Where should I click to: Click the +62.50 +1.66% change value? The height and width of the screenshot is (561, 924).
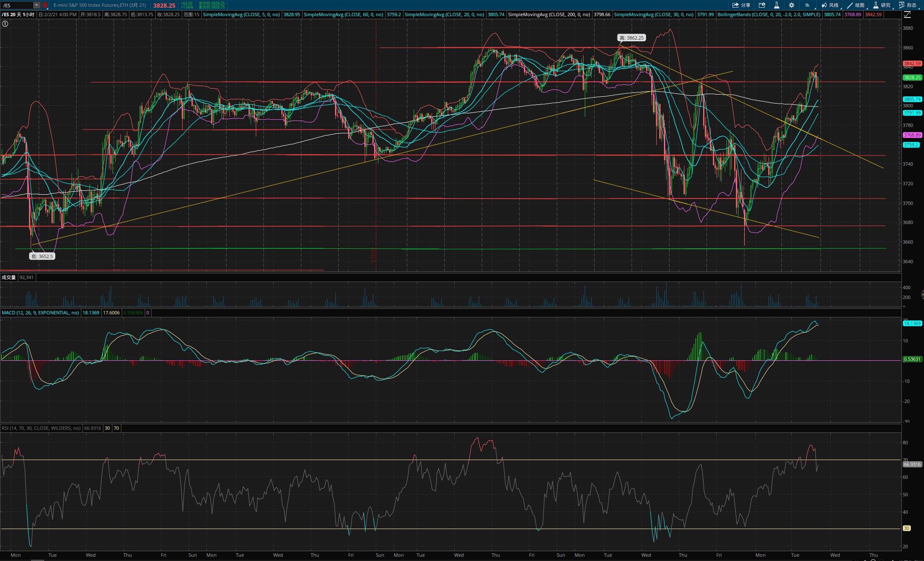click(186, 5)
